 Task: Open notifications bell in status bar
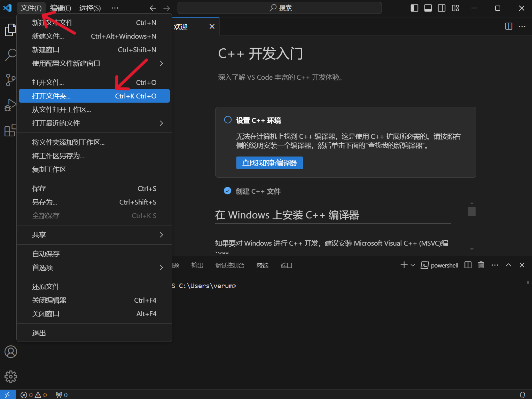point(523,395)
